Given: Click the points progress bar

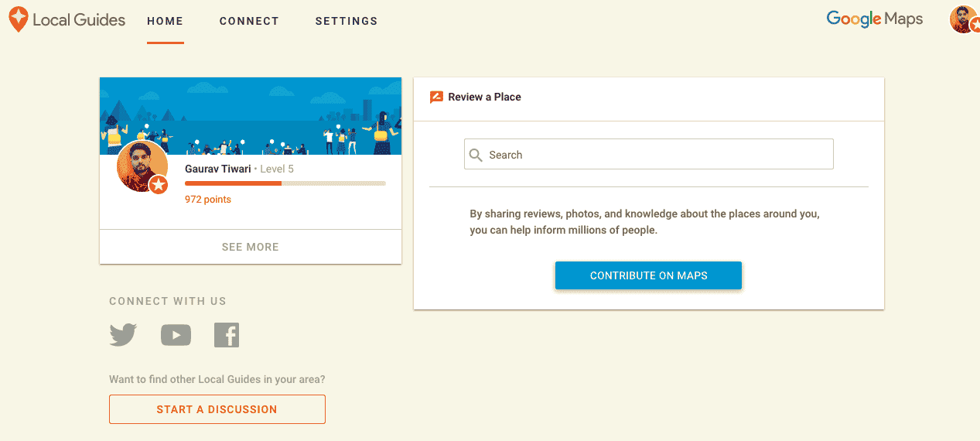Looking at the screenshot, I should pos(285,183).
